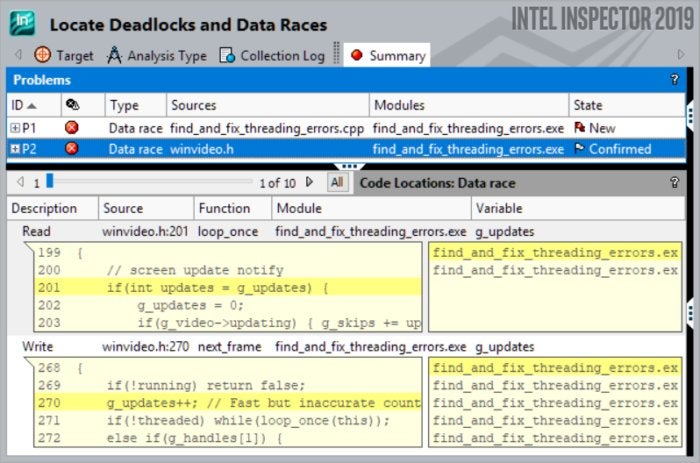Click the next_frame function name
Image resolution: width=700 pixels, height=463 pixels.
229,347
